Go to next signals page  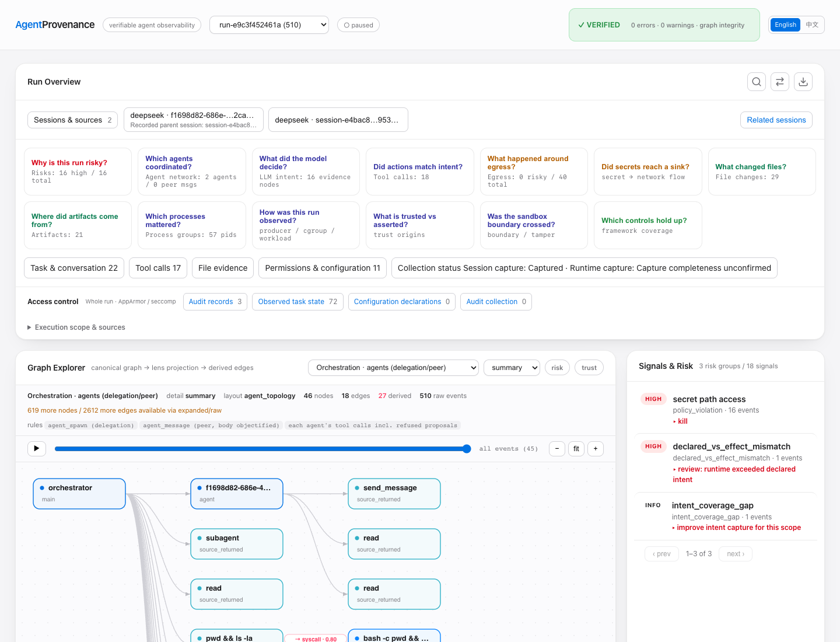click(736, 554)
